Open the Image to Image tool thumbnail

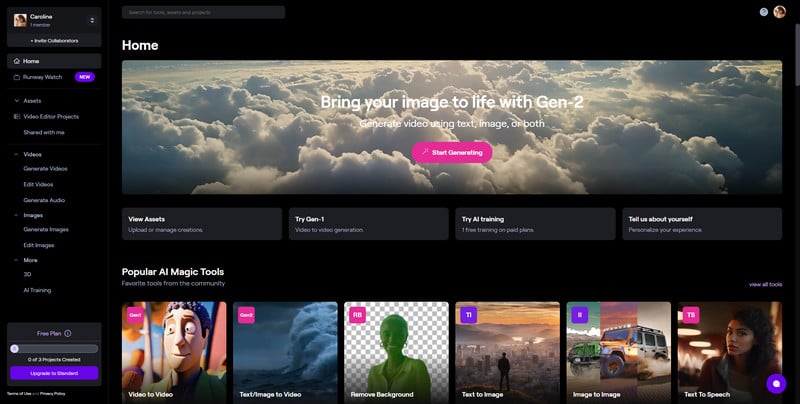click(x=619, y=353)
